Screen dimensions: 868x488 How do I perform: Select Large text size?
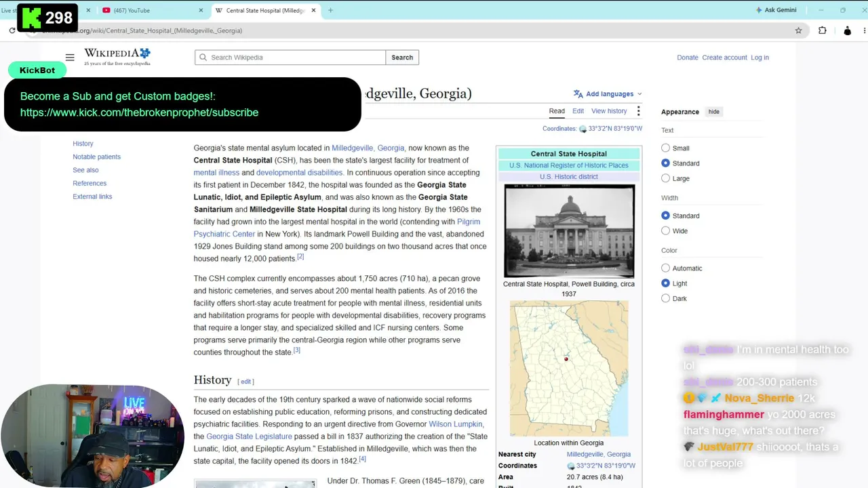[665, 178]
